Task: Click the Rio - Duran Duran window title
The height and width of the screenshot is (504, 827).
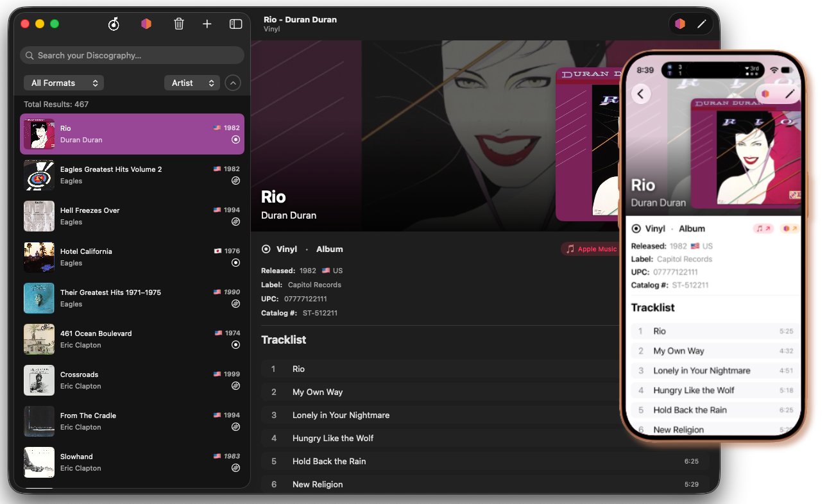Action: point(300,19)
